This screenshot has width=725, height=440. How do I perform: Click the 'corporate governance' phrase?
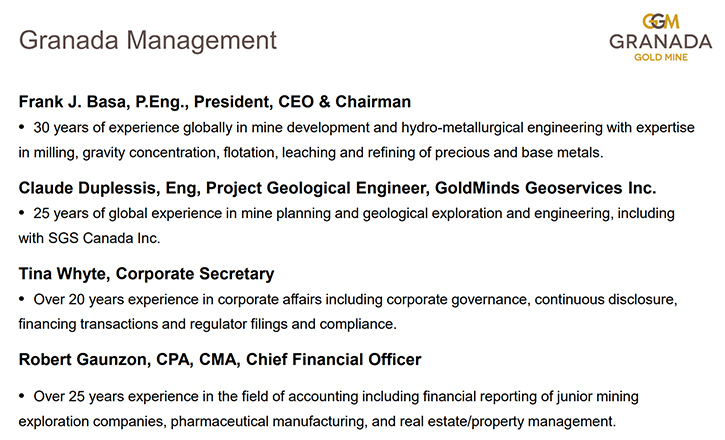point(456,299)
